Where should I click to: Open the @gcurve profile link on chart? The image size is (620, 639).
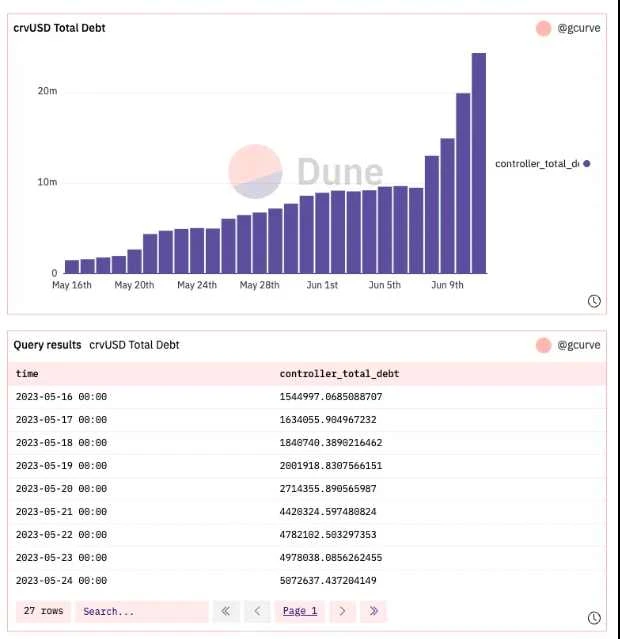579,28
